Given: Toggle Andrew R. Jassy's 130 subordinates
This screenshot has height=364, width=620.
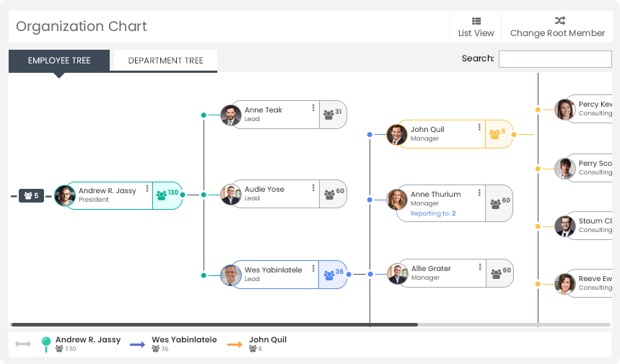Looking at the screenshot, I should tap(167, 195).
